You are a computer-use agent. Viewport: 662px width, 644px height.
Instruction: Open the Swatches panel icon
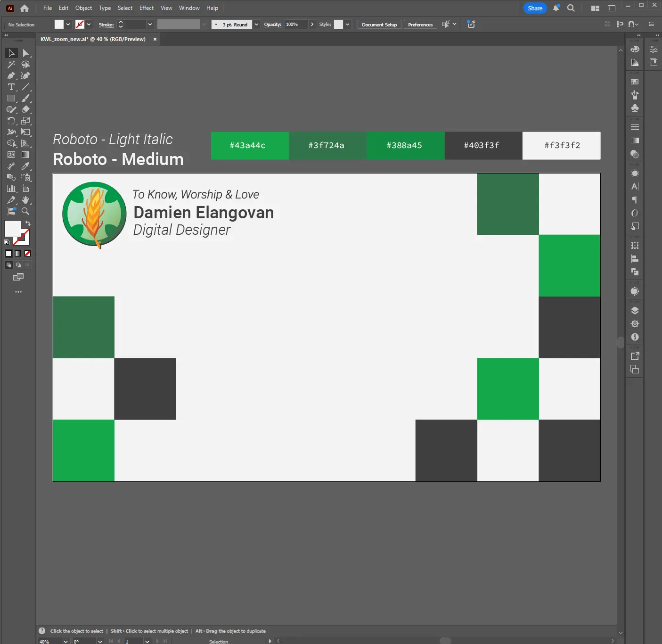pos(635,82)
